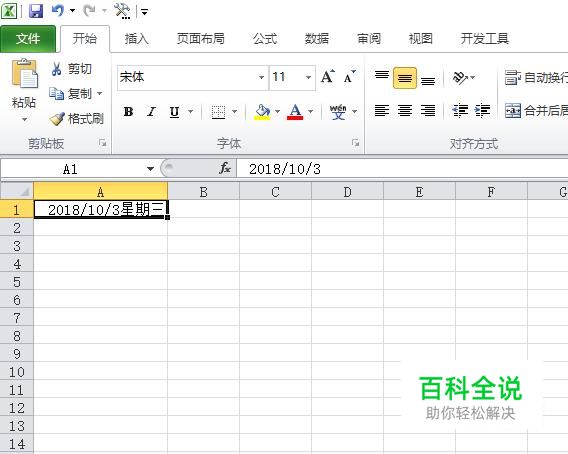Switch to the 插入 tab

pos(136,38)
